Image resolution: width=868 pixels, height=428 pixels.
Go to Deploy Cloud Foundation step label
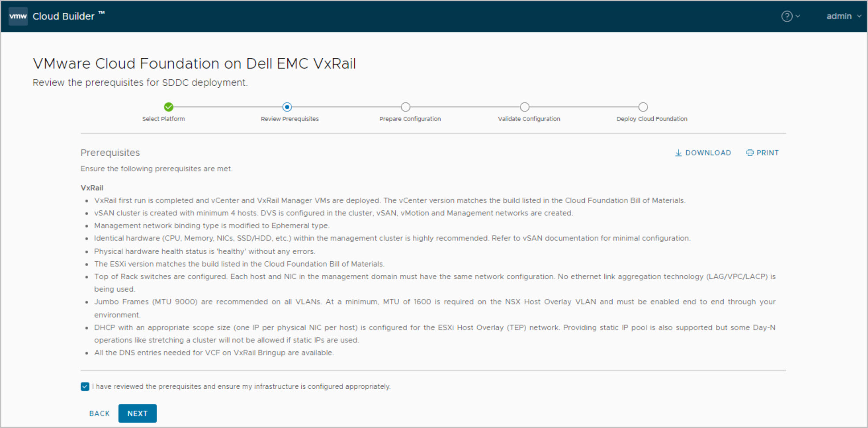[x=652, y=119]
